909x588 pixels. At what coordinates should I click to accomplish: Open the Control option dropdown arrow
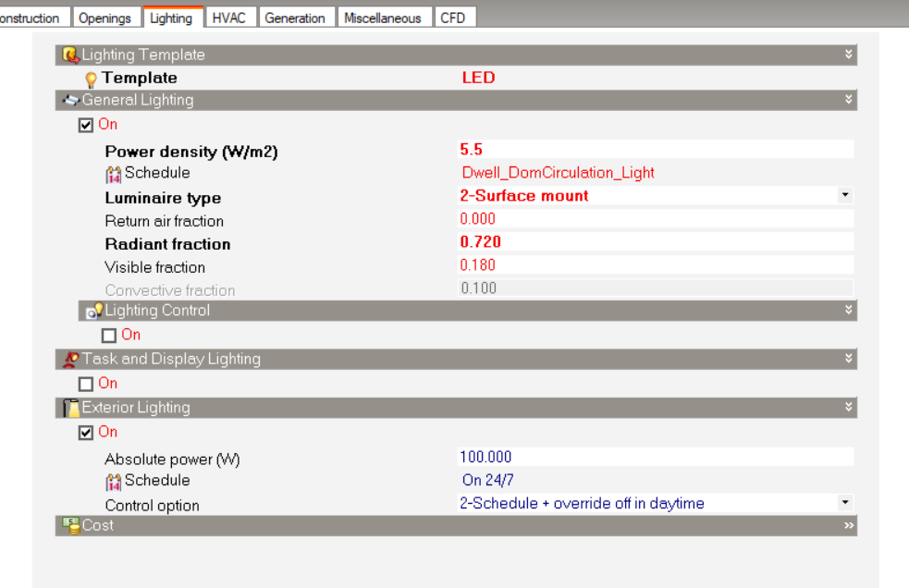[x=845, y=503]
